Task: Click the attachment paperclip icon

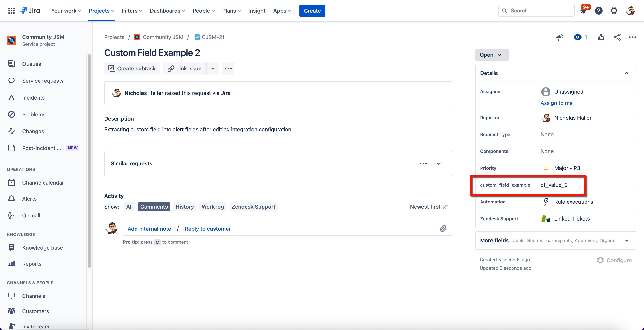Action: 443,228
